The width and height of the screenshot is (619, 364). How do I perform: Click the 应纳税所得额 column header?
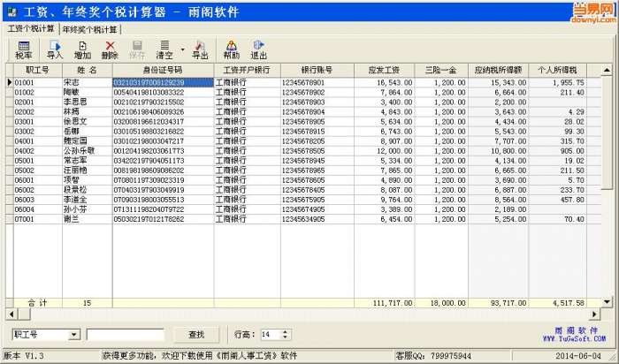point(498,70)
